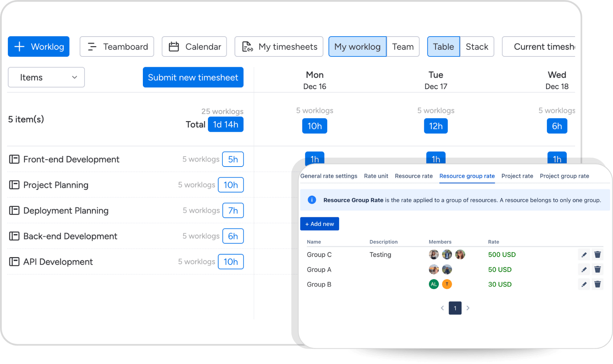Image resolution: width=613 pixels, height=364 pixels.
Task: Click Add new to create a group
Action: tap(319, 224)
